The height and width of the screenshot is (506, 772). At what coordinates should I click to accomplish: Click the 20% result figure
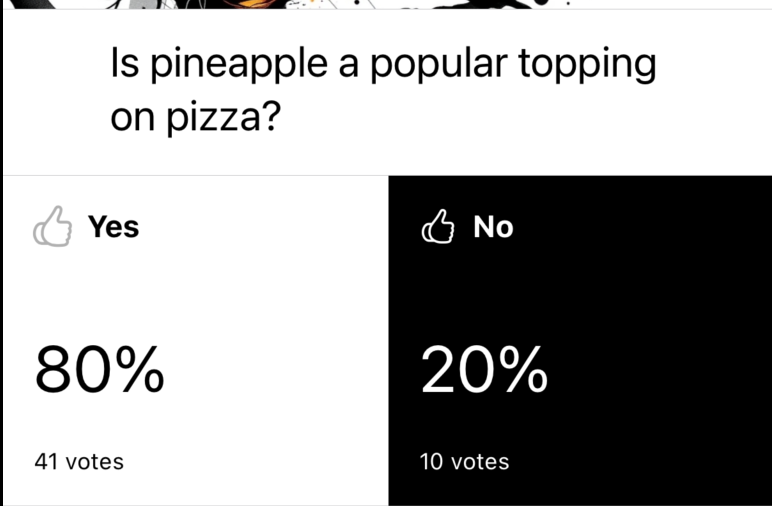pos(485,371)
